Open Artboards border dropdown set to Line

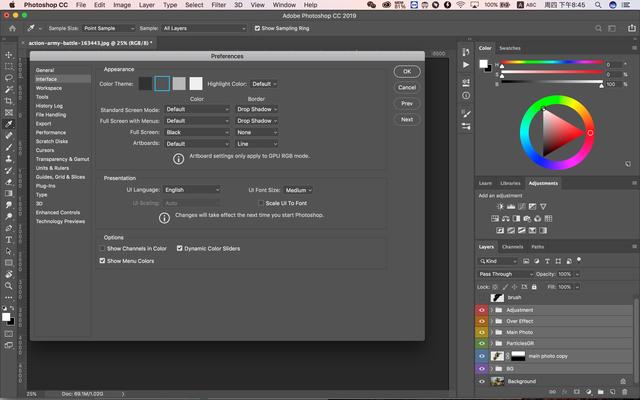coord(257,144)
